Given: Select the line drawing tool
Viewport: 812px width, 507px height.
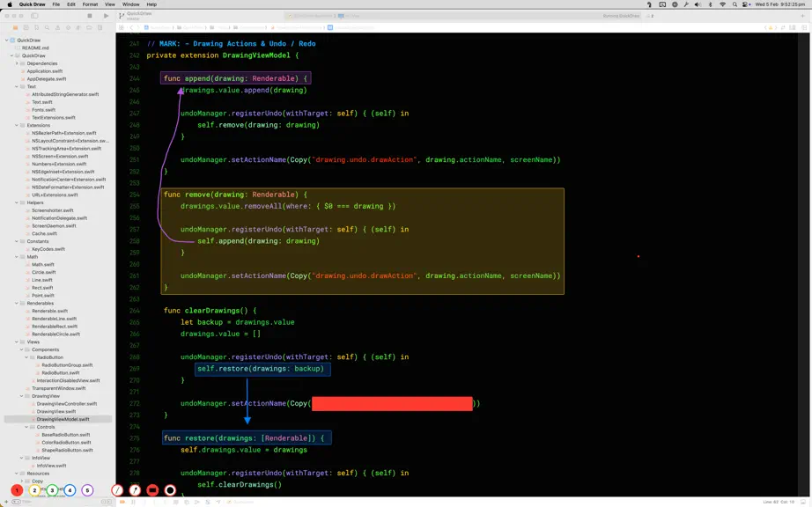Looking at the screenshot, I should [117, 490].
